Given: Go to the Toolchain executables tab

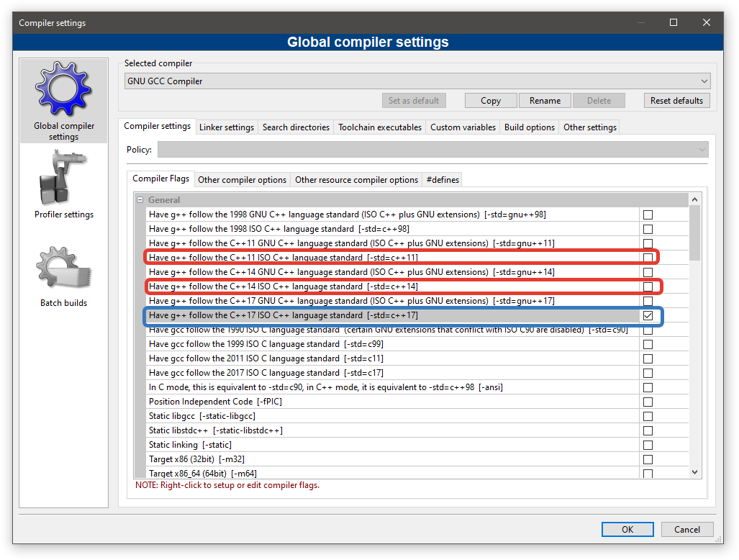Looking at the screenshot, I should click(380, 127).
